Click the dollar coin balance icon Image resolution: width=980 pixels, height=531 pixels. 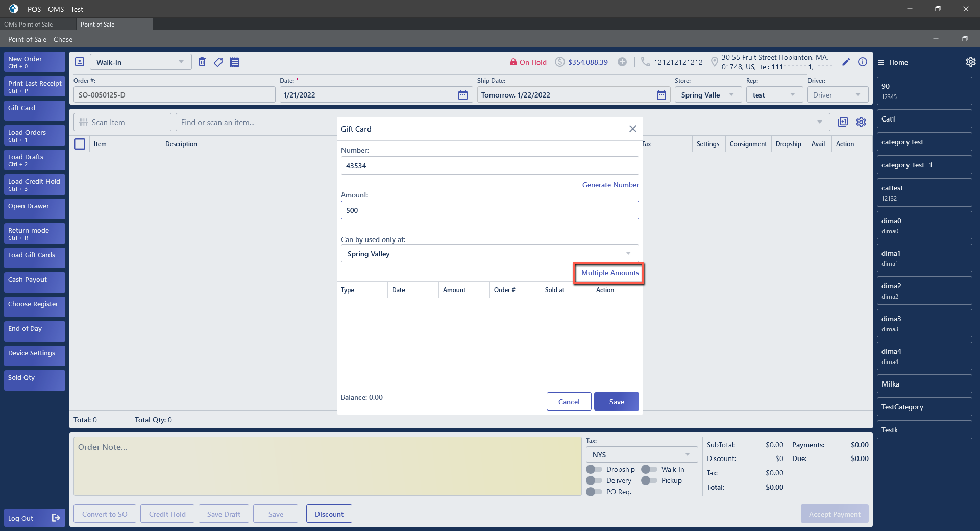(560, 62)
